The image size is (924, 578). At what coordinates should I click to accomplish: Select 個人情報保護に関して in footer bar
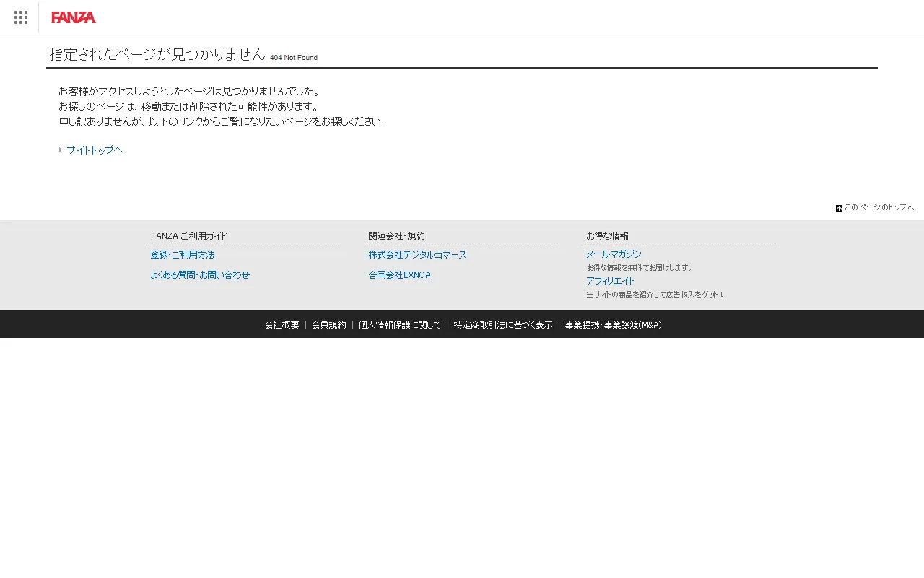[x=400, y=325]
